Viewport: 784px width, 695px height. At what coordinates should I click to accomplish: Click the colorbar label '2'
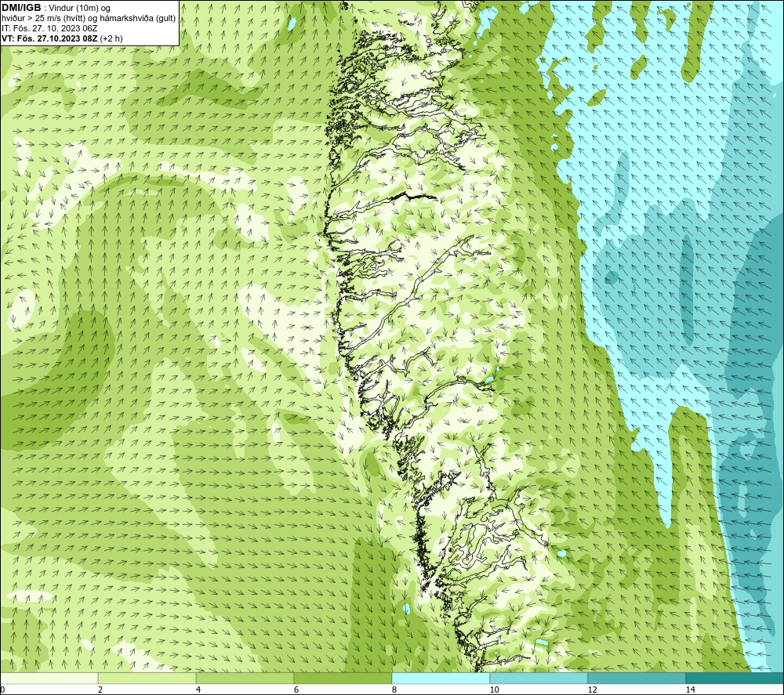(x=100, y=690)
